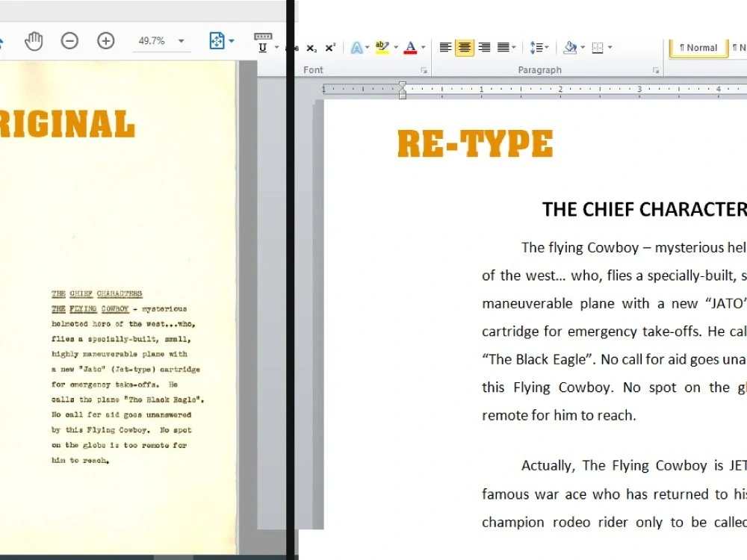The image size is (747, 560).
Task: Open the Paragraph dialog box launcher
Action: [x=656, y=70]
